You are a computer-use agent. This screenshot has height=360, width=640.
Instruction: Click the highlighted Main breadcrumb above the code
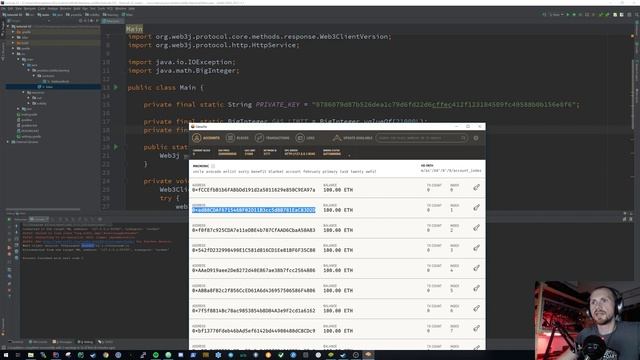pos(134,29)
